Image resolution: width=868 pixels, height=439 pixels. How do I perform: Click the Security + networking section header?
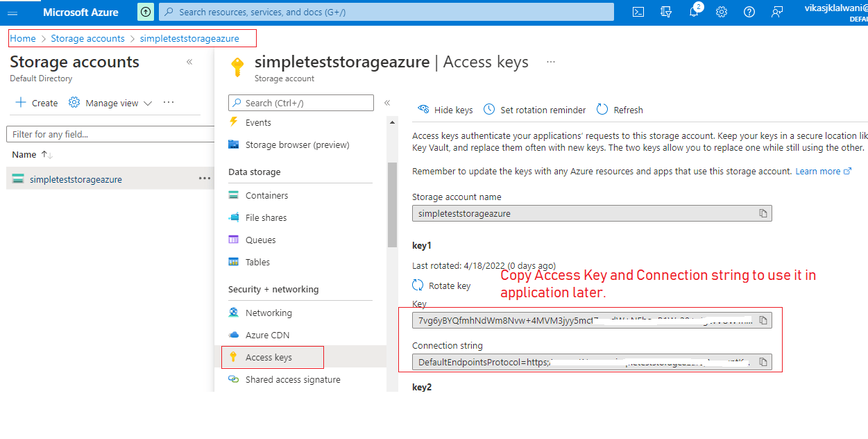[x=273, y=289]
